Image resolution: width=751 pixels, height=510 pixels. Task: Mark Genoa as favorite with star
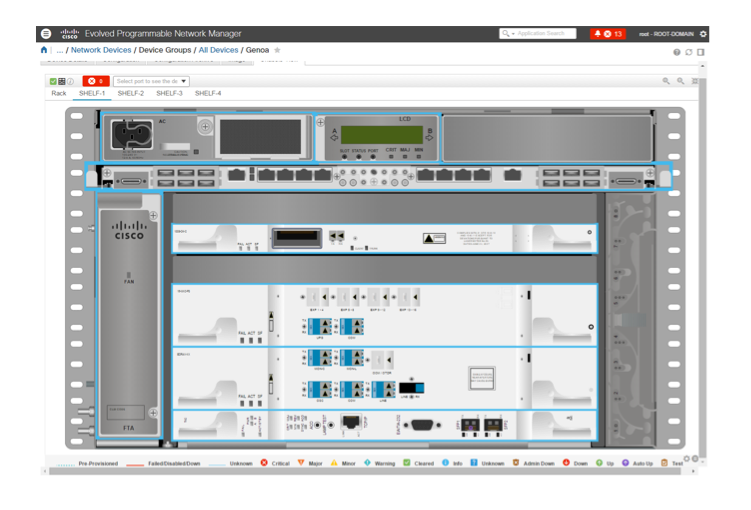point(277,50)
